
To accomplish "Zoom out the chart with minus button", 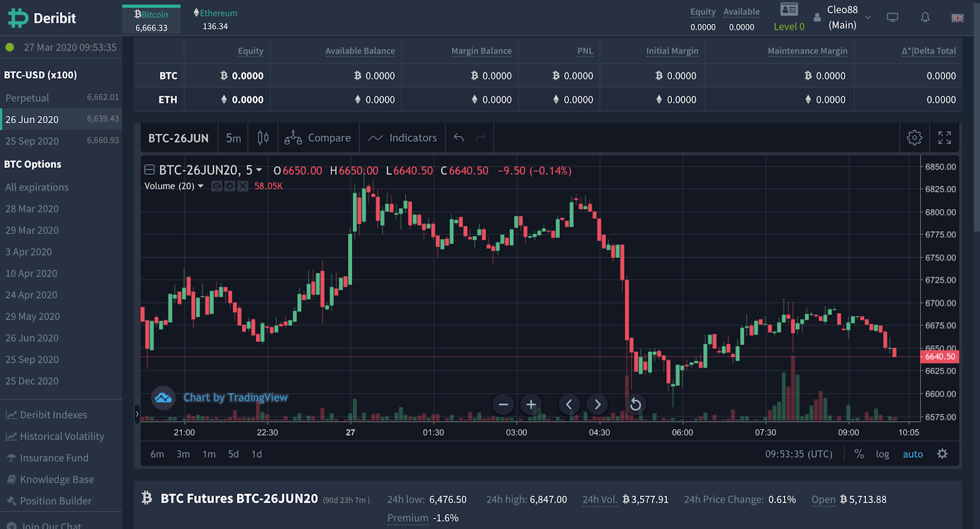I will pyautogui.click(x=503, y=404).
